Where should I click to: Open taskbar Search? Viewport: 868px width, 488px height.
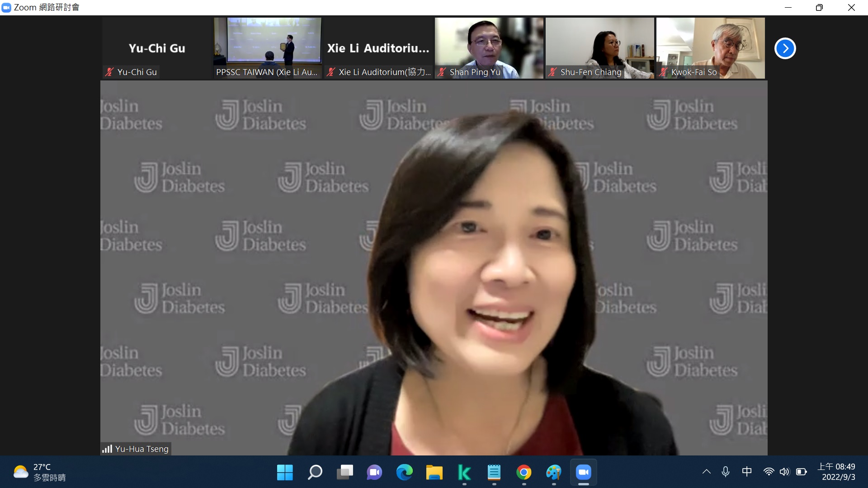click(x=315, y=473)
